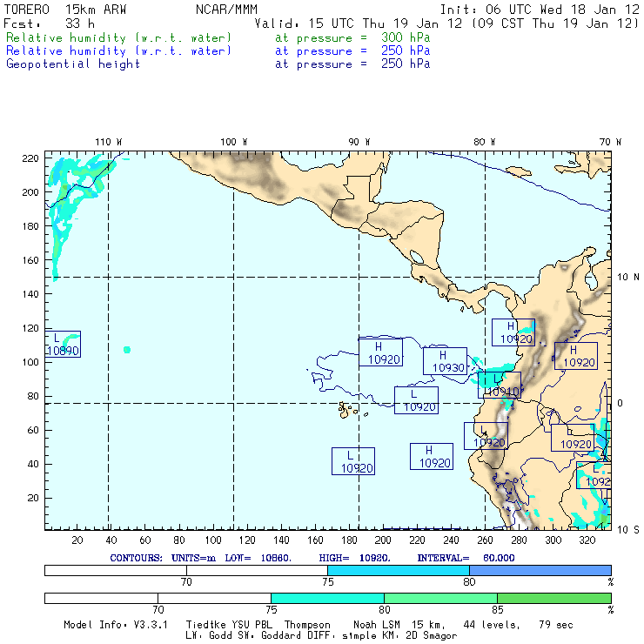The height and width of the screenshot is (644, 644).
Task: Click the '79 sec' timestep text
Action: (x=556, y=625)
